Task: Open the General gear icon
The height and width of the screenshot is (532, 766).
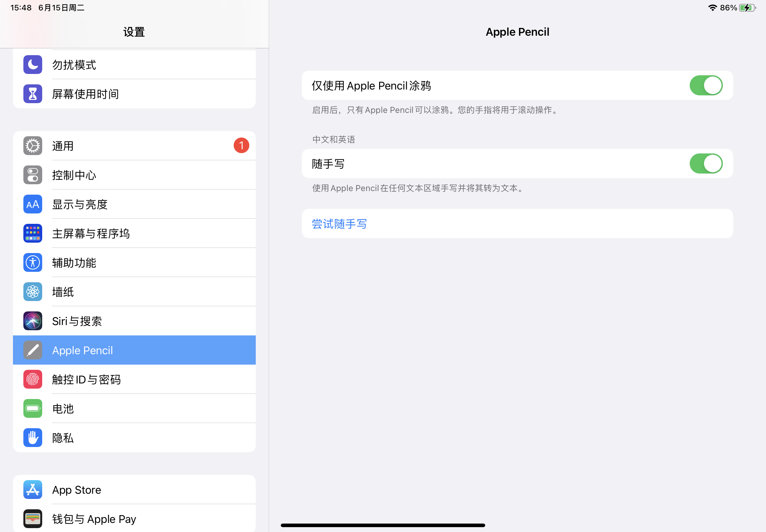Action: 33,146
